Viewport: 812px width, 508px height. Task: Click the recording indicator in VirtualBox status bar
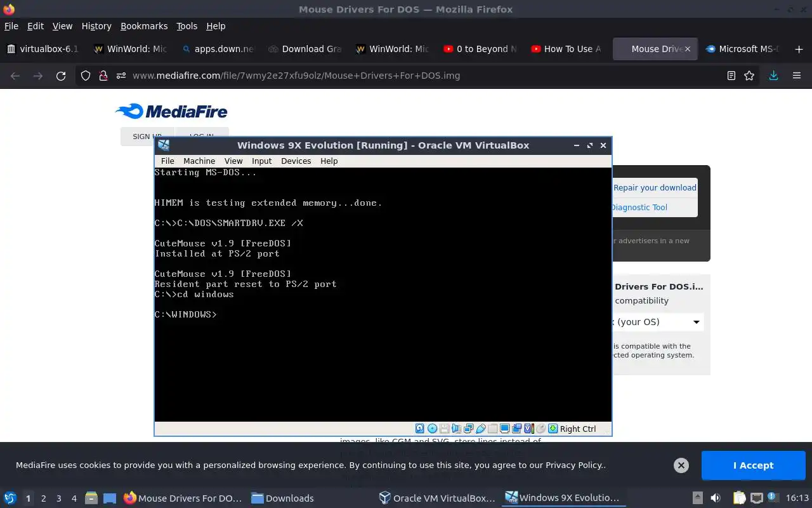tap(516, 429)
